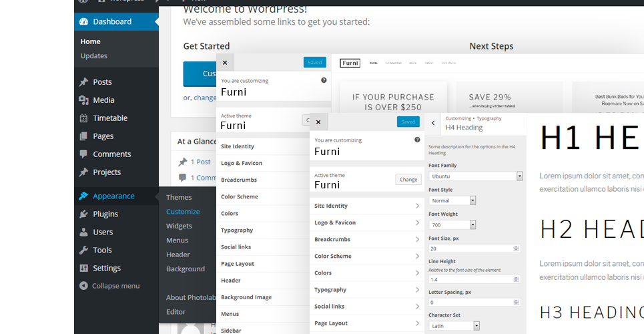Open the Posts pin icon
Screen dimensions: 644x334
tap(83, 82)
